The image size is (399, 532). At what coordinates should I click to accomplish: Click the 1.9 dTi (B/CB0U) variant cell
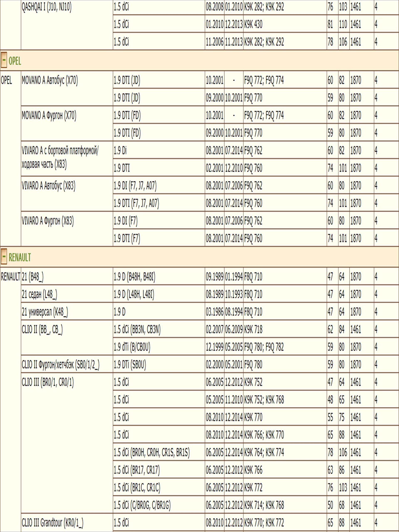132,347
